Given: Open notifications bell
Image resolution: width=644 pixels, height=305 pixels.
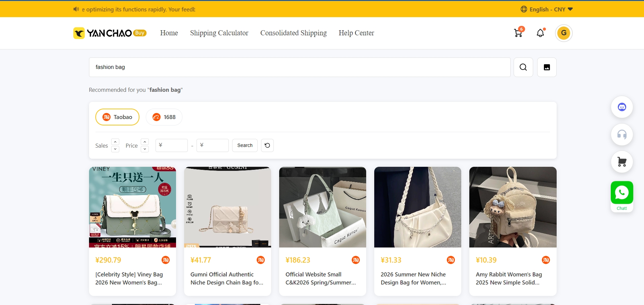Looking at the screenshot, I should 540,33.
